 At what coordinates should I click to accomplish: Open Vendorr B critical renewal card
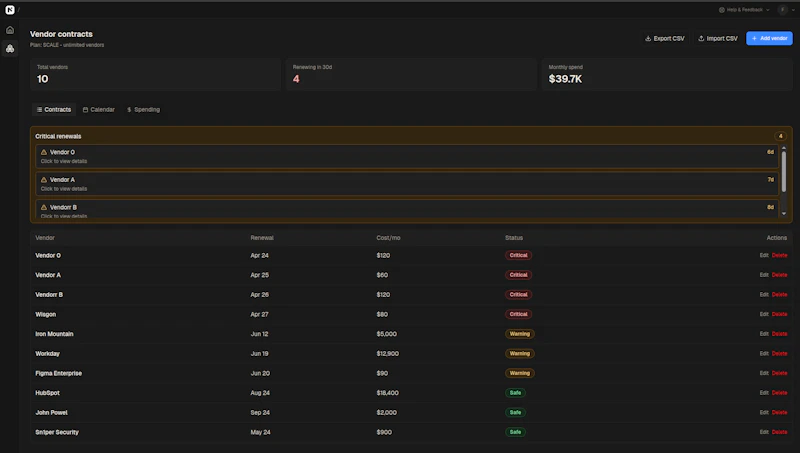pyautogui.click(x=407, y=210)
